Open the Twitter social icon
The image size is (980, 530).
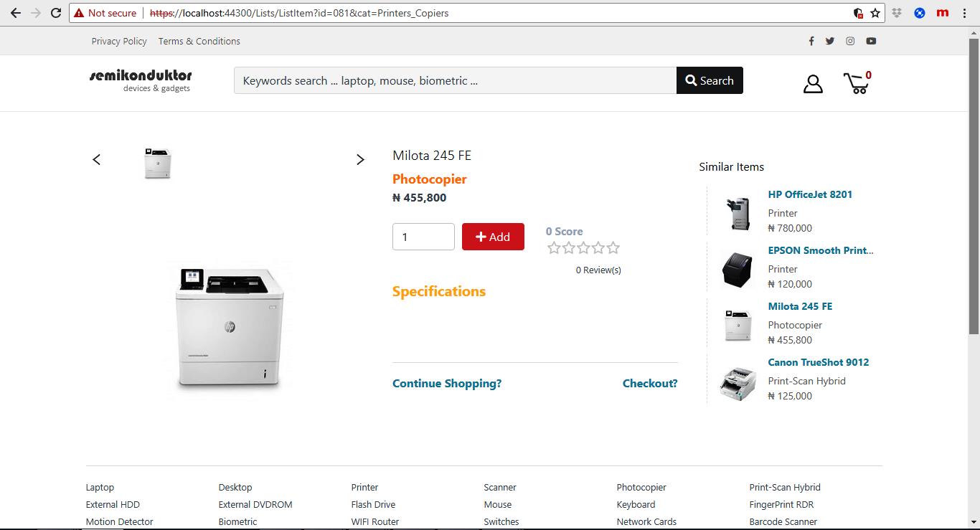coord(830,41)
